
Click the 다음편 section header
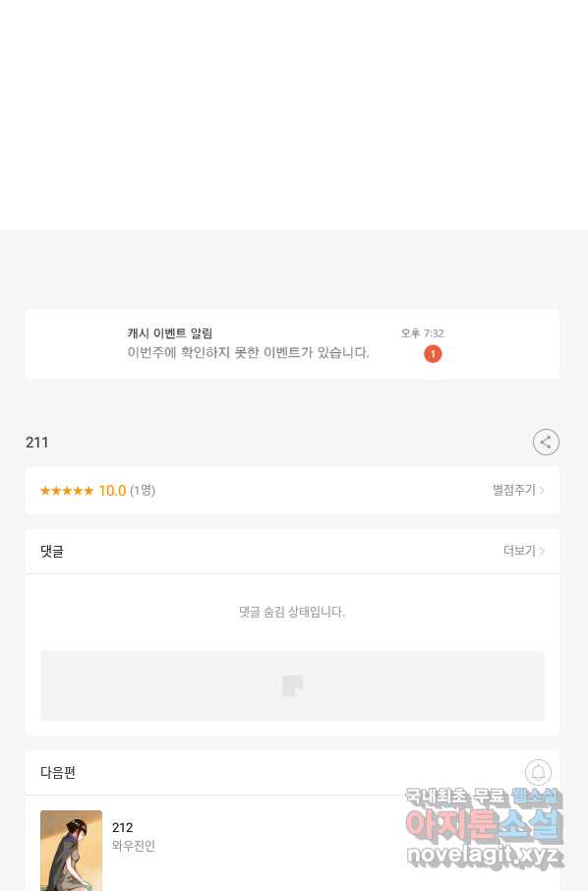pyautogui.click(x=58, y=772)
